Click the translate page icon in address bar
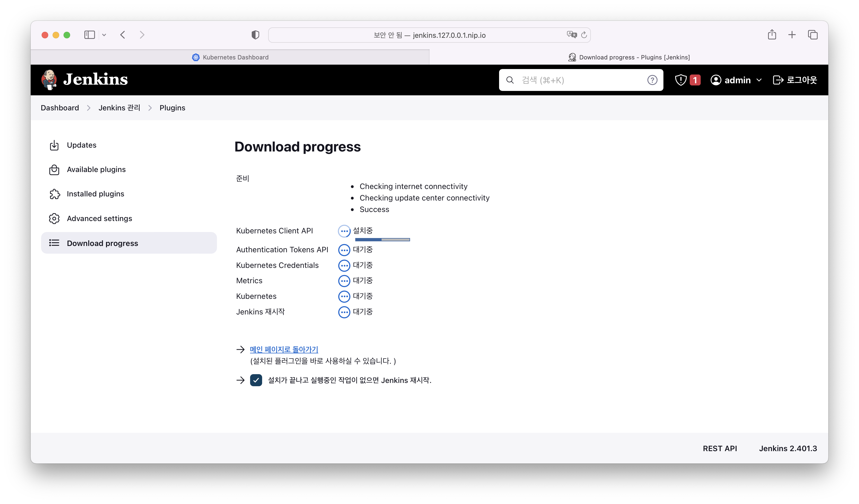 (572, 35)
